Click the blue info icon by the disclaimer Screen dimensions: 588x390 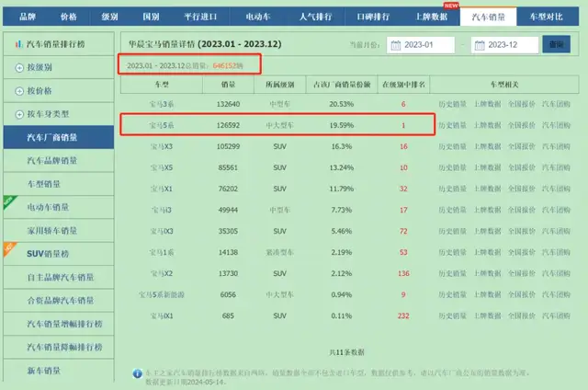[137, 373]
